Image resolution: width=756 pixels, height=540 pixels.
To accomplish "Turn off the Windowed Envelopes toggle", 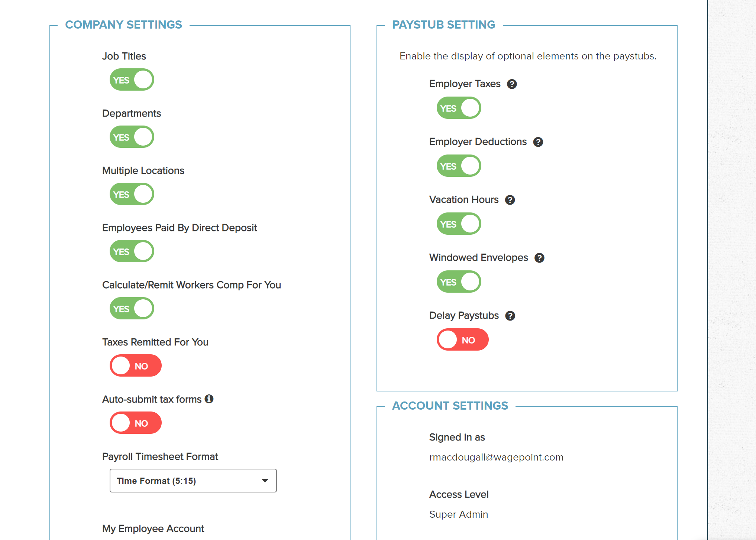I will 459,282.
